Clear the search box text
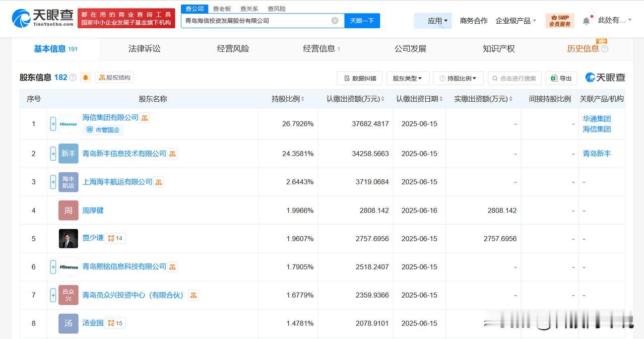 point(335,21)
